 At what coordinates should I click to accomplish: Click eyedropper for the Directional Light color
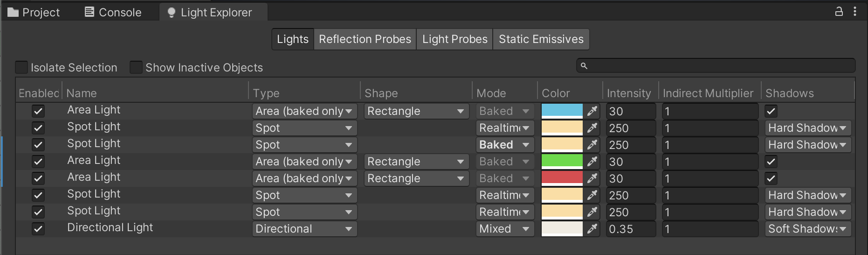592,229
